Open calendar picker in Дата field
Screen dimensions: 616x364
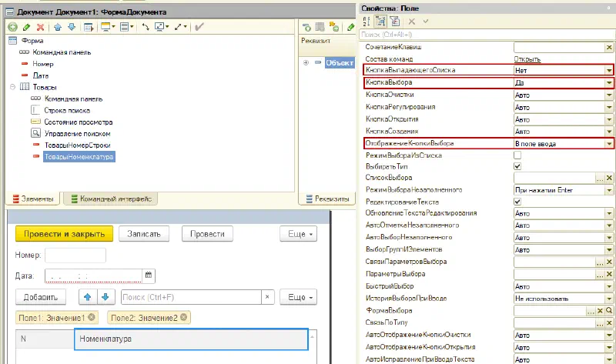click(x=149, y=276)
